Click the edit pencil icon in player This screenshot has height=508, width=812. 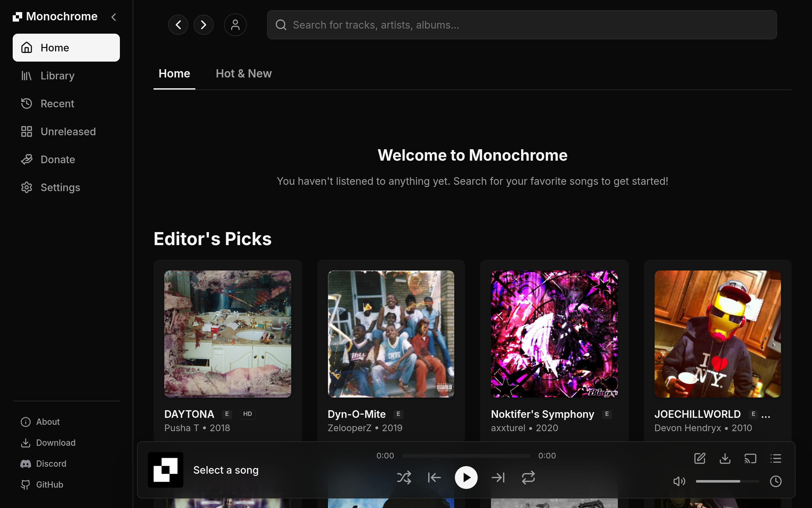(700, 458)
